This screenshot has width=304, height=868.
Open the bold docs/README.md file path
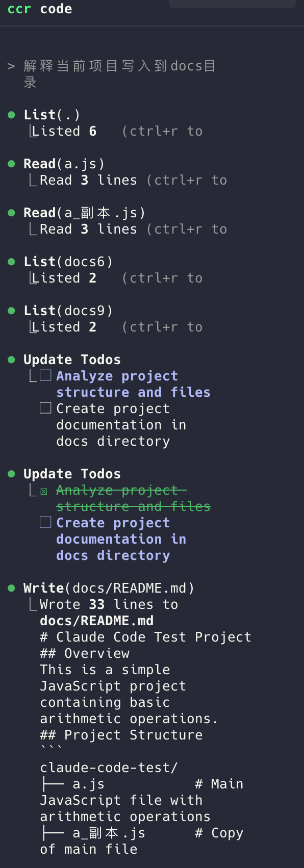[97, 621]
